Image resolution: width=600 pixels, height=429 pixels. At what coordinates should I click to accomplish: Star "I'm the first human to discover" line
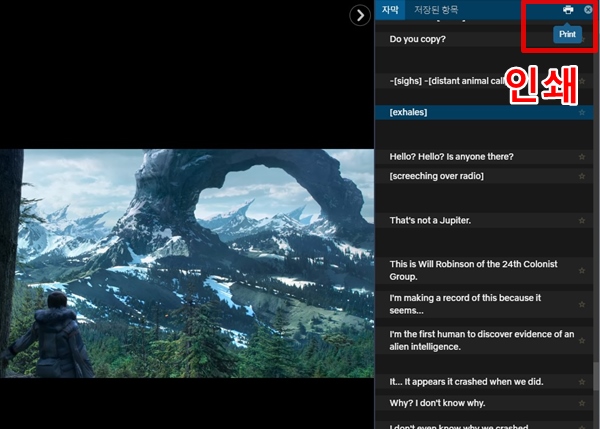(x=582, y=341)
